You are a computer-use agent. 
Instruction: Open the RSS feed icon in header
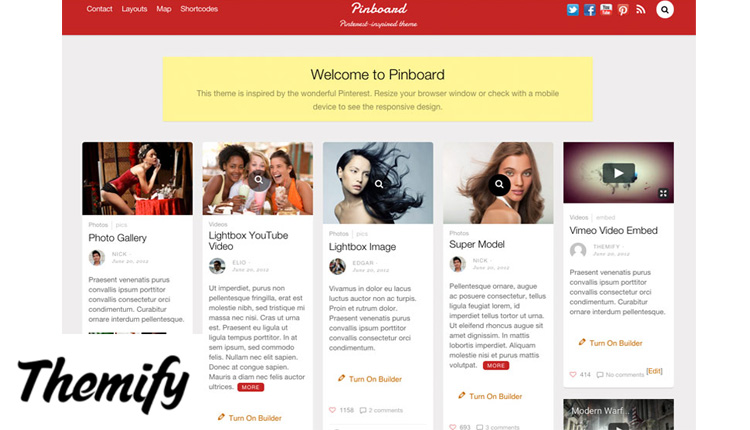(640, 10)
